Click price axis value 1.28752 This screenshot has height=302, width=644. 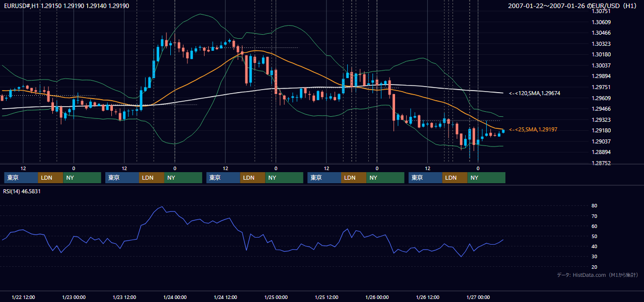(x=602, y=163)
